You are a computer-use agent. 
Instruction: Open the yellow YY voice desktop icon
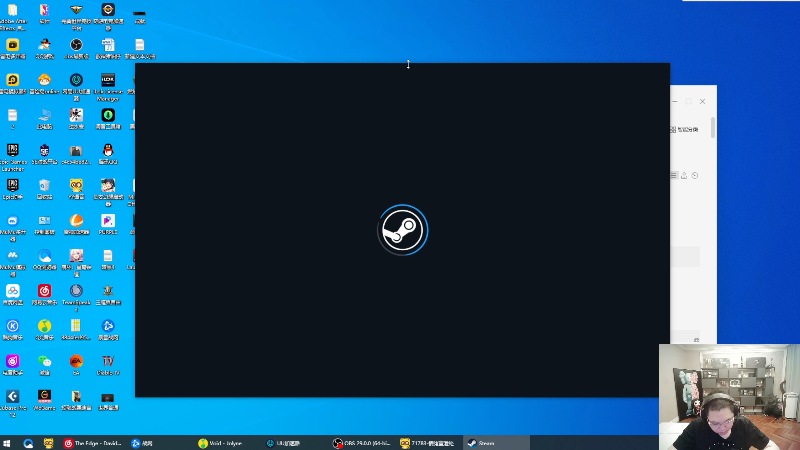coord(76,189)
